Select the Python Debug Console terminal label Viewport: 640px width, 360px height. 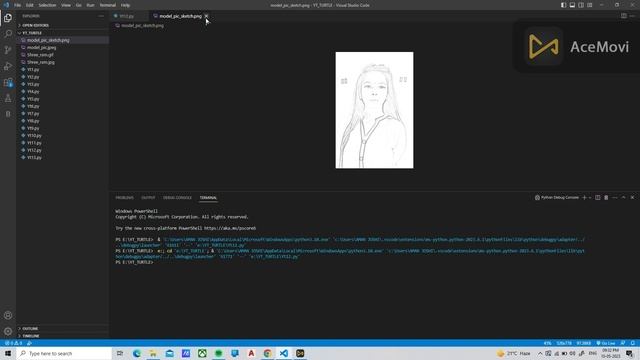pyautogui.click(x=557, y=198)
